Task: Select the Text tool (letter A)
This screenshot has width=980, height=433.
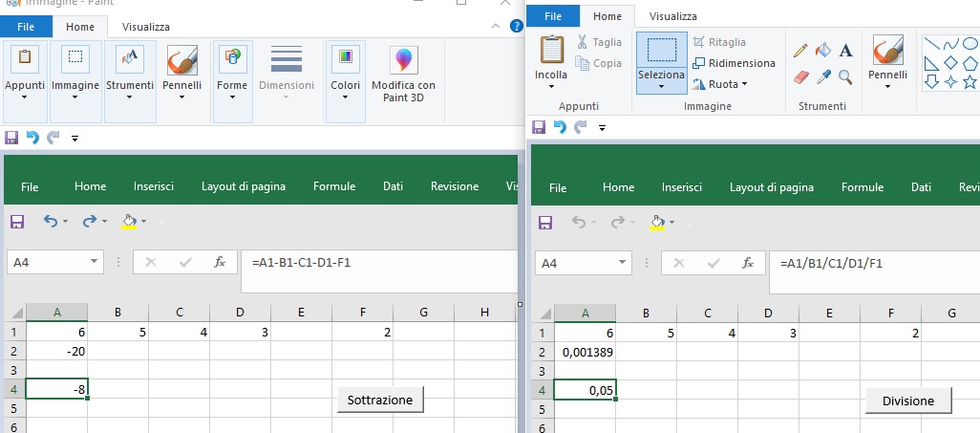Action: coord(845,50)
